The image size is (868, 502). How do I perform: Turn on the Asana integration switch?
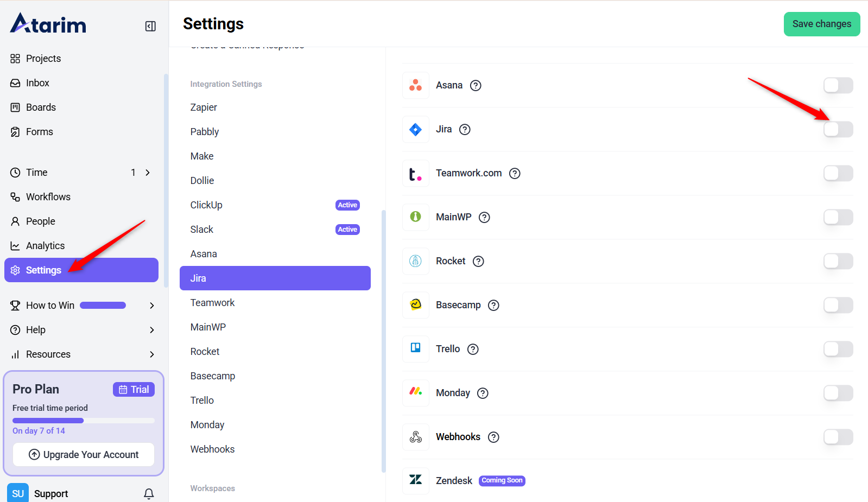(838, 86)
